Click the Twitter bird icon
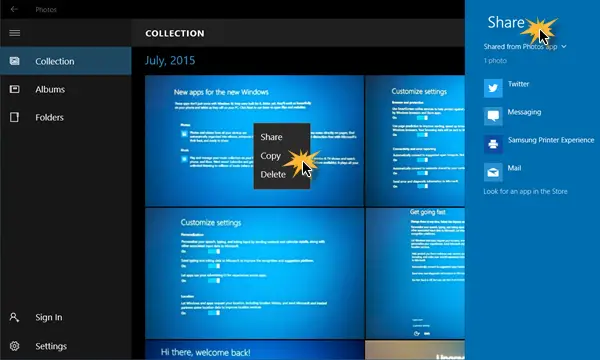 (493, 88)
